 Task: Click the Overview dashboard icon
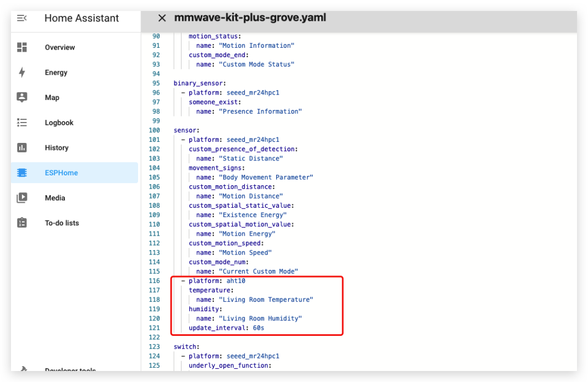click(22, 47)
